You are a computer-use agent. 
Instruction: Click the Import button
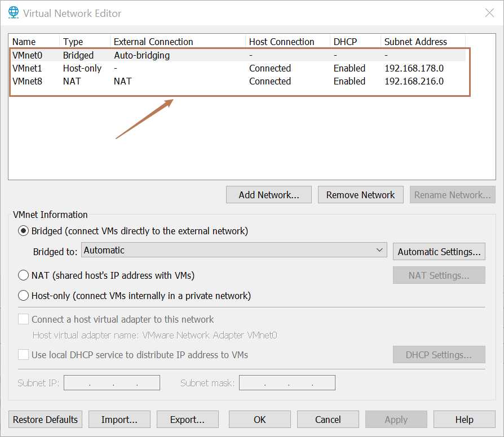click(x=120, y=420)
